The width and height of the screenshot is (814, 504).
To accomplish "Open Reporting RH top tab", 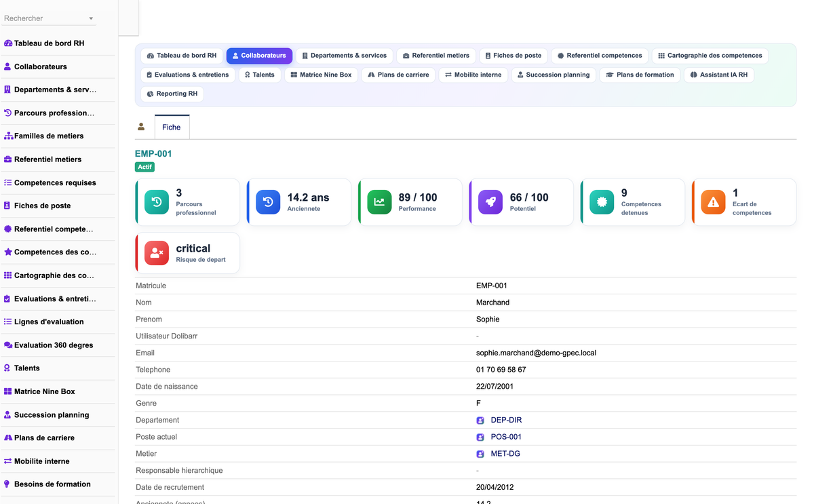I will (x=172, y=94).
